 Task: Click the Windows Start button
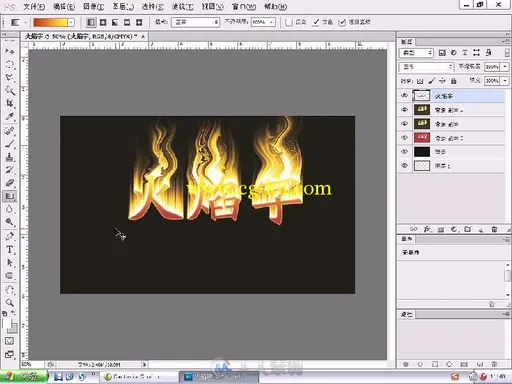point(23,377)
